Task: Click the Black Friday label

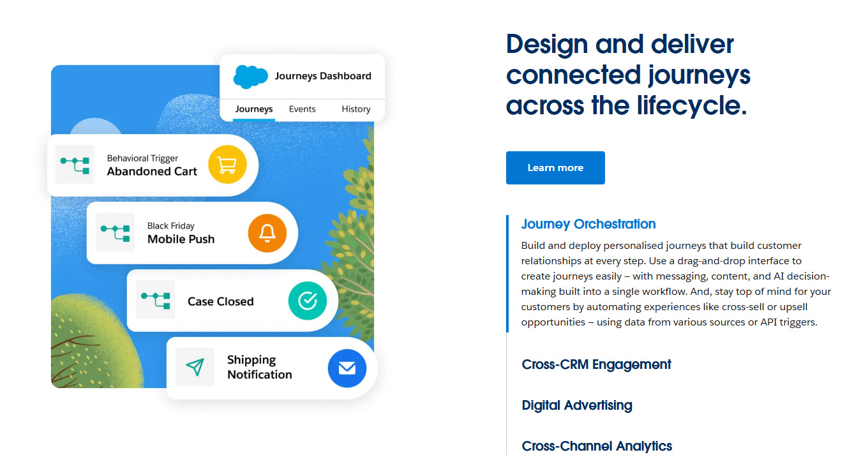Action: 171,226
